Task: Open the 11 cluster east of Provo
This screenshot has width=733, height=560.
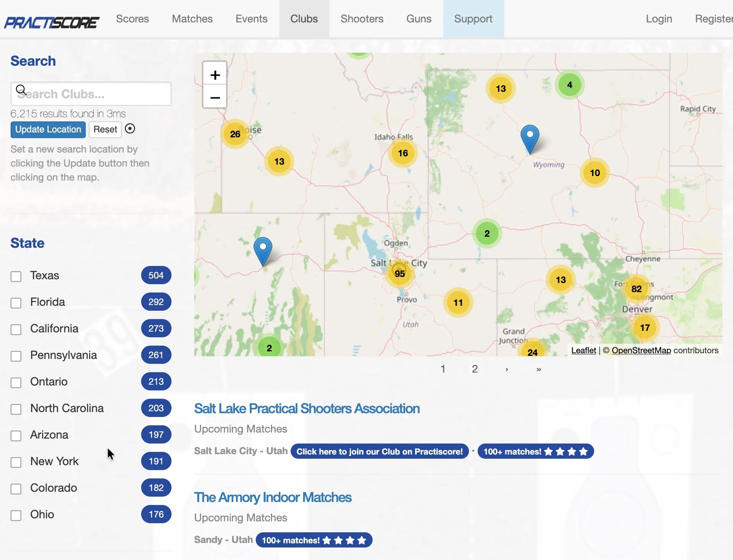Action: tap(458, 302)
